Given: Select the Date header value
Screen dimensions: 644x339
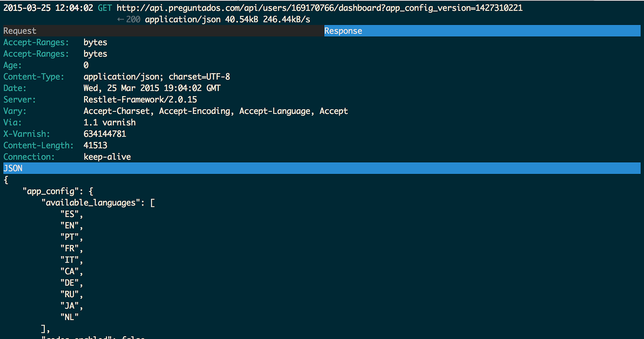Looking at the screenshot, I should click(x=152, y=88).
